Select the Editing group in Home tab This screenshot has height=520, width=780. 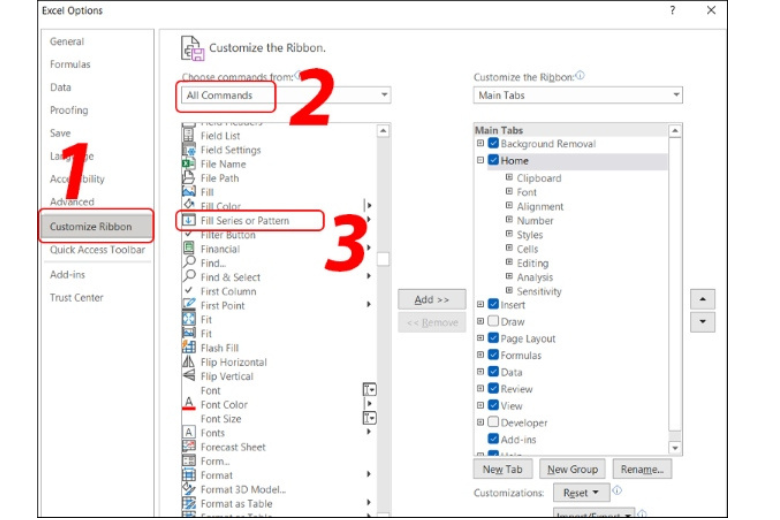tap(533, 263)
